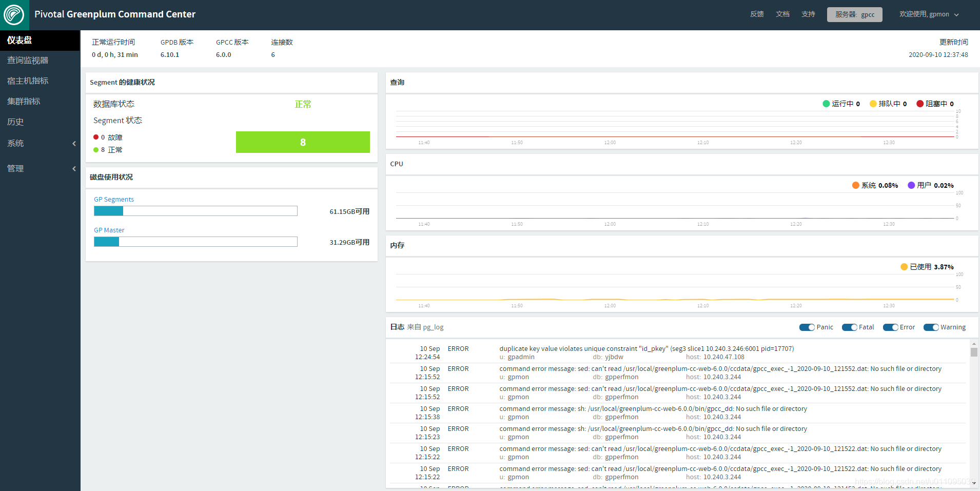Click the yjbdw database name in log
The image size is (980, 491).
tap(614, 357)
